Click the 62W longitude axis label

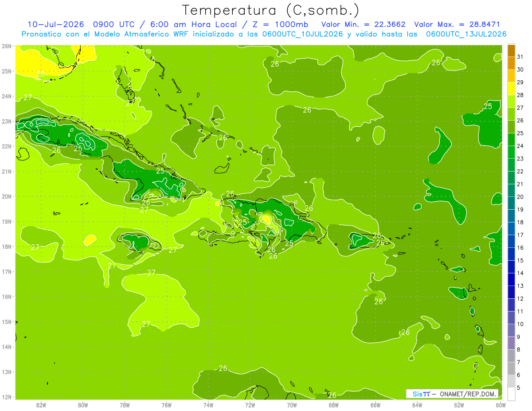click(x=459, y=405)
